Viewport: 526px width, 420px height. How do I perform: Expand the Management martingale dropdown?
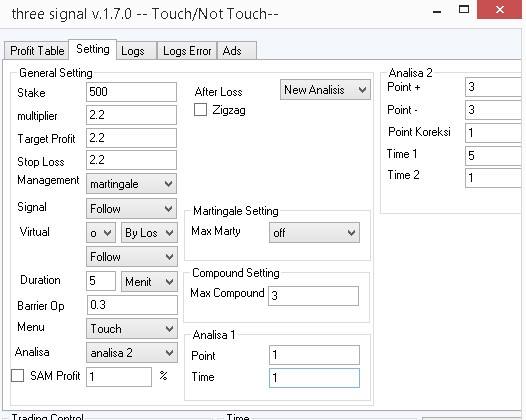(x=131, y=183)
